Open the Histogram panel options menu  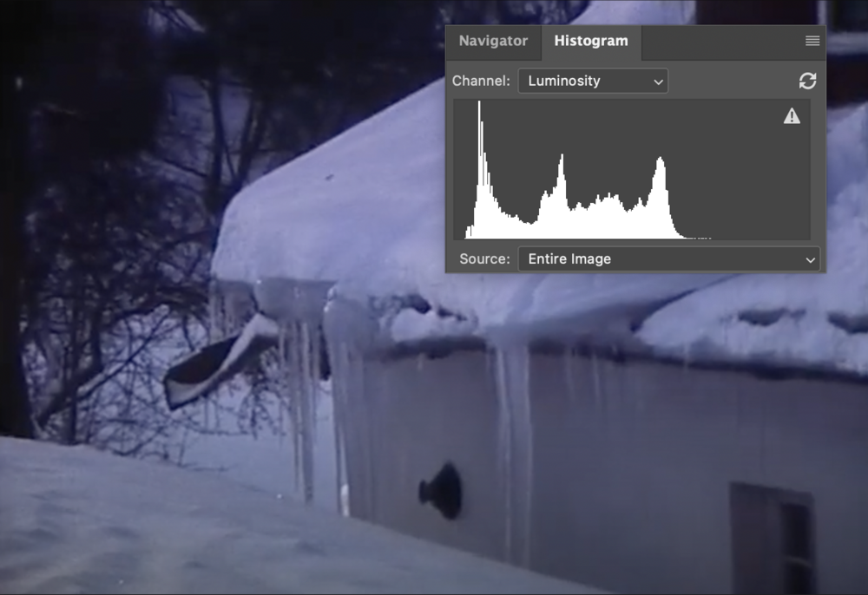812,42
